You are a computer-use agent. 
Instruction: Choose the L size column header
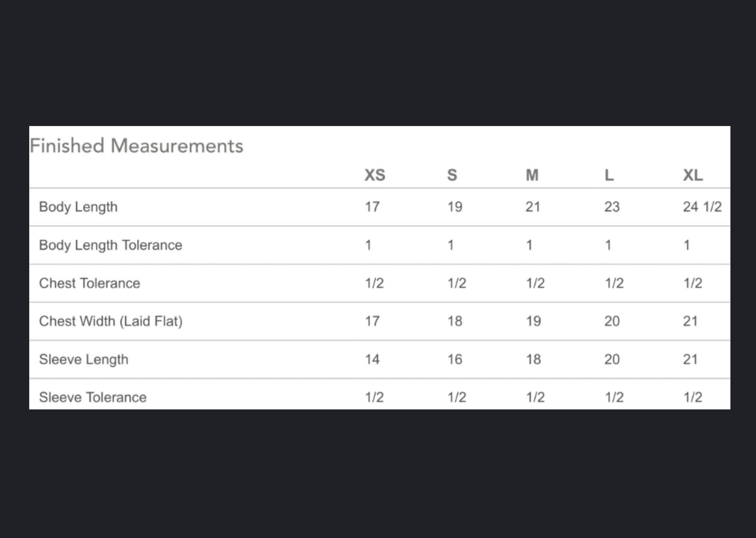pos(609,175)
